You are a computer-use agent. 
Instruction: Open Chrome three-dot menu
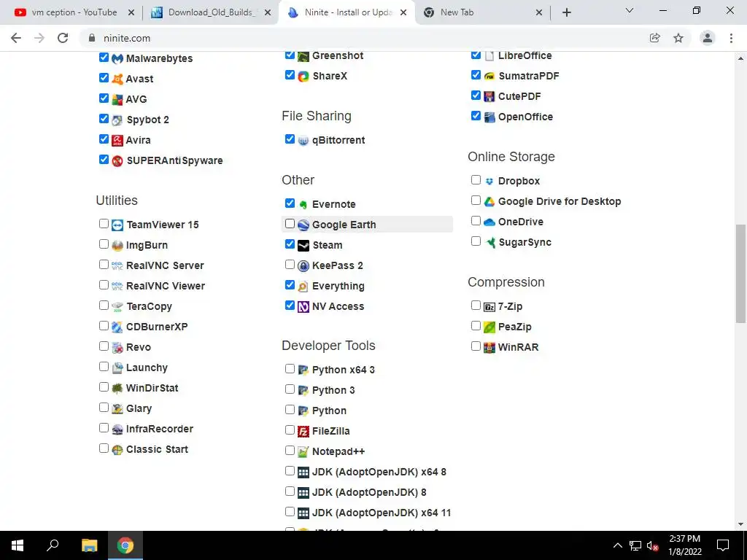[731, 38]
